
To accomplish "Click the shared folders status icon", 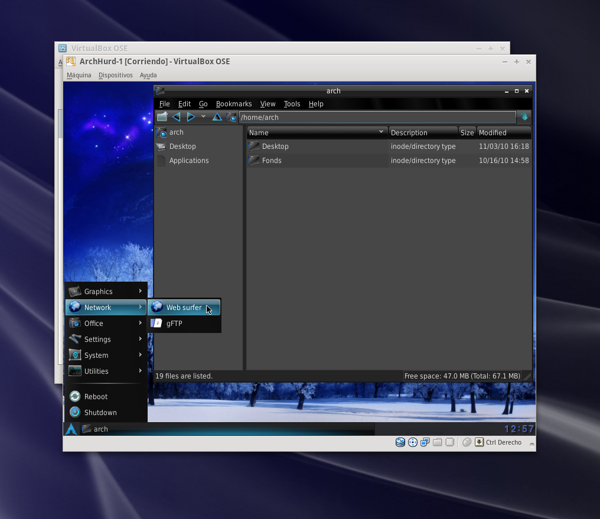I will tap(437, 442).
